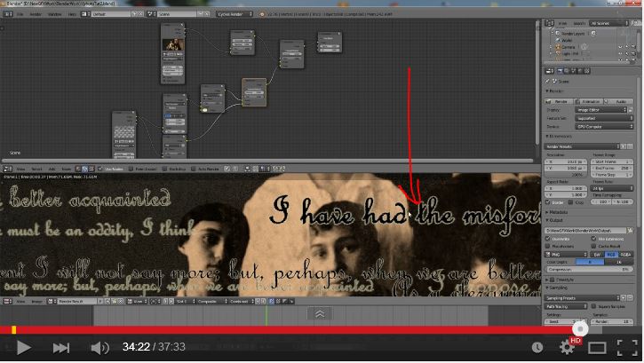Toggle the Square Samples checkbox
The height and width of the screenshot is (363, 644).
(x=593, y=306)
